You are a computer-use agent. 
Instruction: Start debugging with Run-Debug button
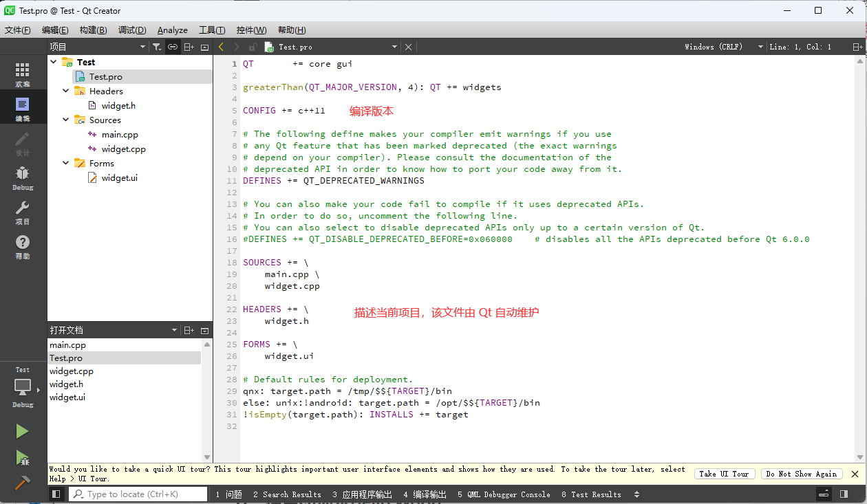coord(23,457)
